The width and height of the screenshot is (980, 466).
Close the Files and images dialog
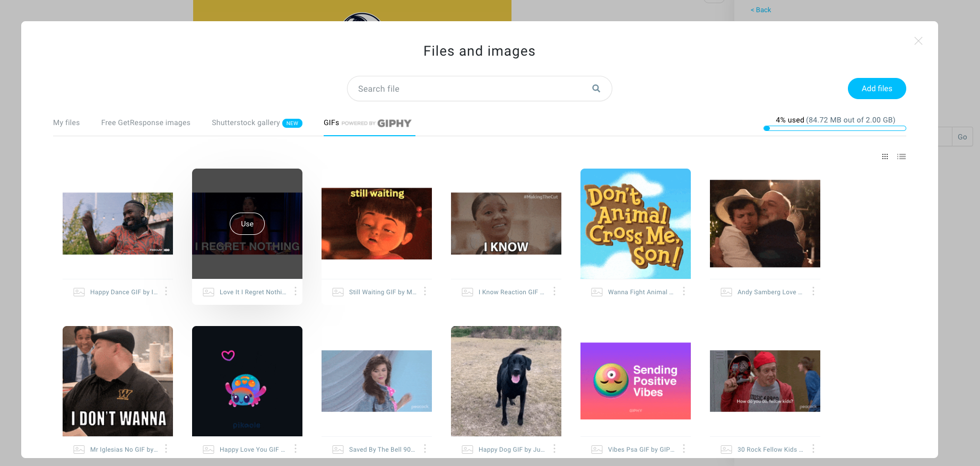(918, 41)
